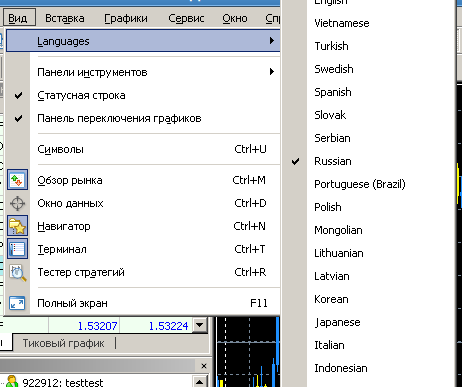Choose Mongolian language
The height and width of the screenshot is (387, 462).
point(338,230)
